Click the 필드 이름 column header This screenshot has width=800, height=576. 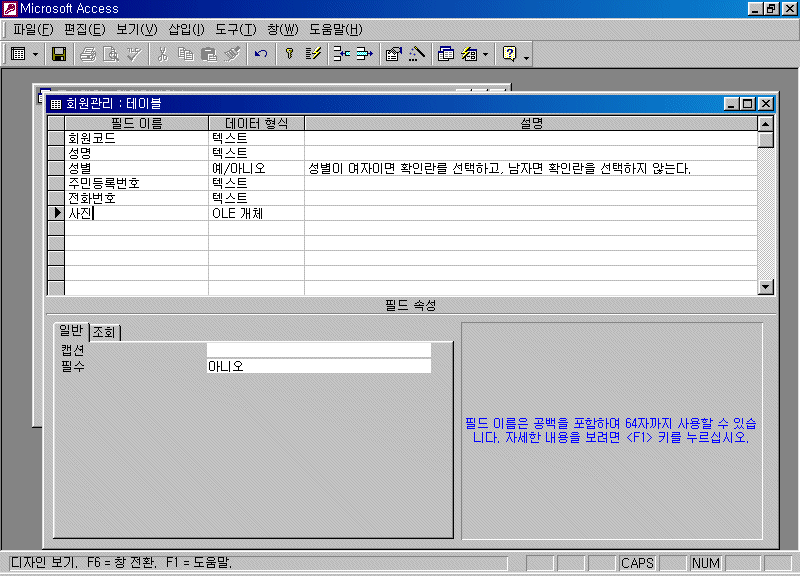click(136, 123)
